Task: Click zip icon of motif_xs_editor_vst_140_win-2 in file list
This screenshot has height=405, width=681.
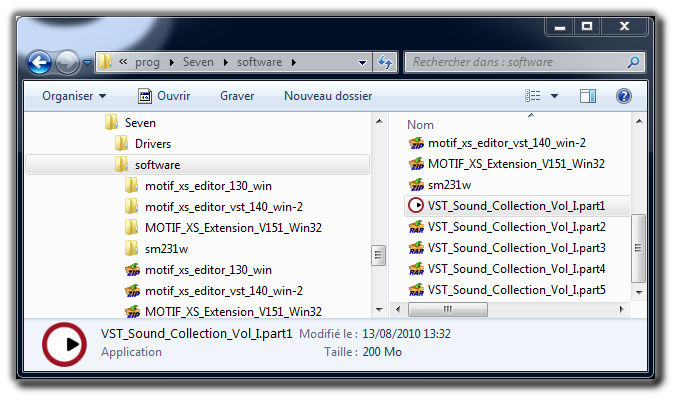Action: (x=417, y=143)
